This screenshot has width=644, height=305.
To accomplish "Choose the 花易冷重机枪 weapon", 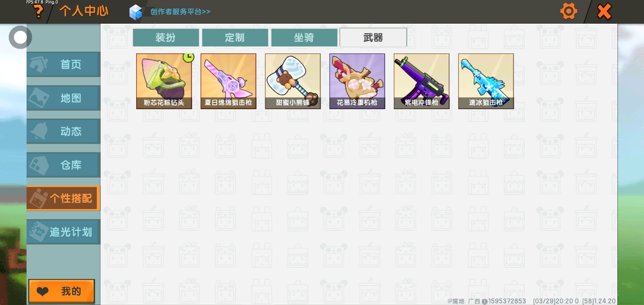I will [x=357, y=81].
